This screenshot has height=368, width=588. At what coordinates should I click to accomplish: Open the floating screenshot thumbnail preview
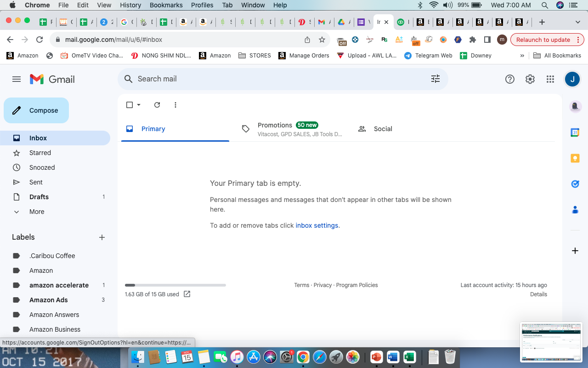551,342
